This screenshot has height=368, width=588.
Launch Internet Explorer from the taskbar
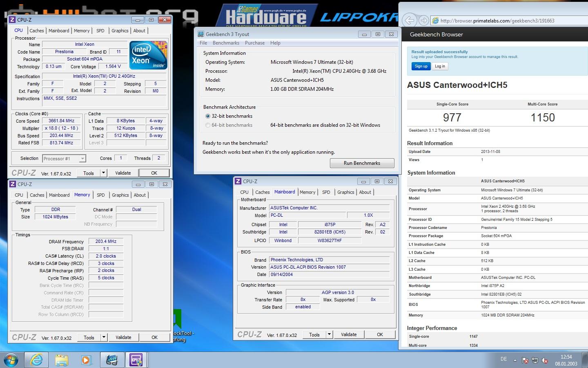click(x=36, y=360)
